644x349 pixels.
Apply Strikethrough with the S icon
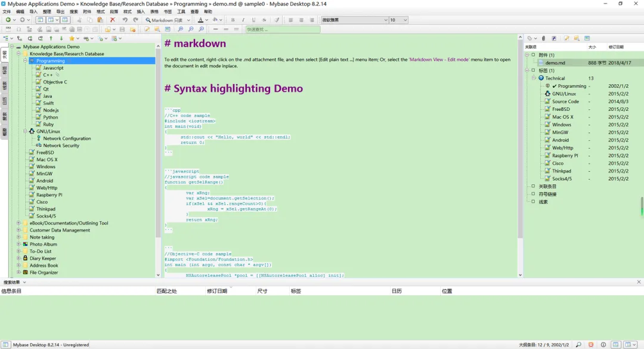pos(264,20)
